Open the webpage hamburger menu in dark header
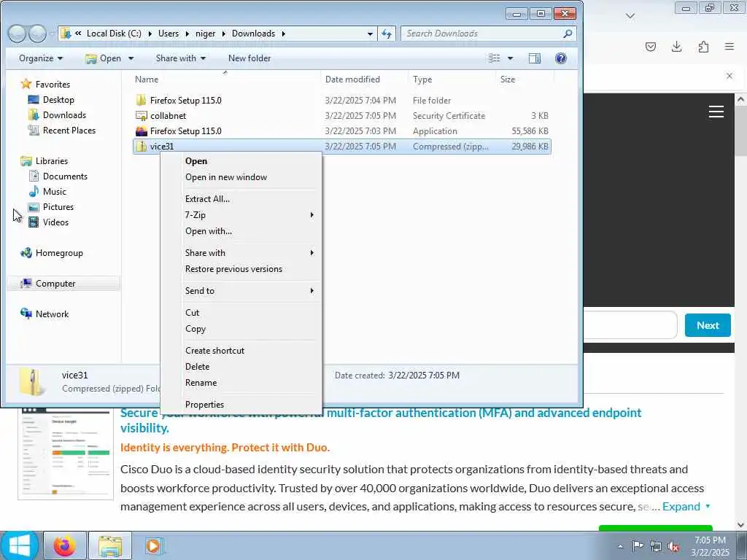Viewport: 747px width, 560px height. pos(716,112)
